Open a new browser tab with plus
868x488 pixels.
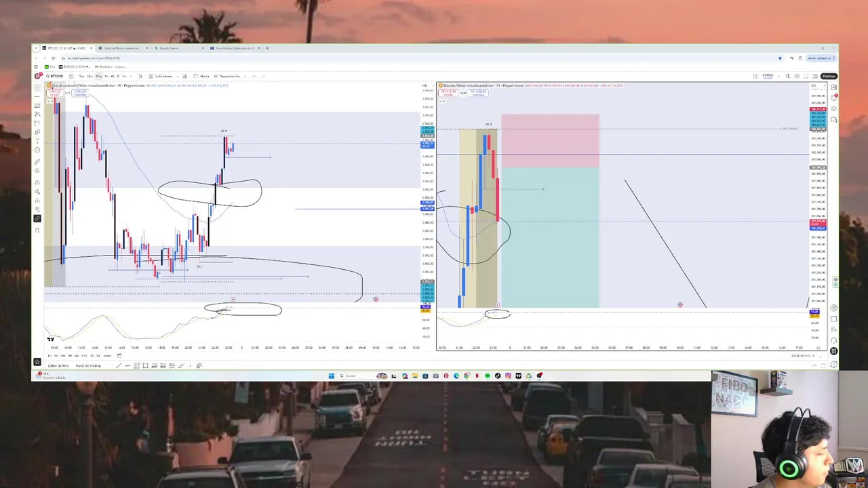pyautogui.click(x=267, y=48)
